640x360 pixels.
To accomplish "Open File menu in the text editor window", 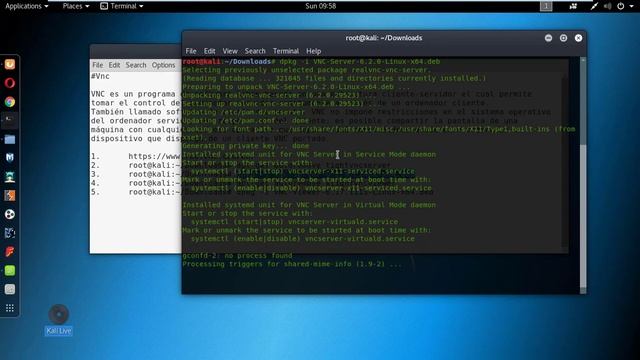I will [x=98, y=65].
